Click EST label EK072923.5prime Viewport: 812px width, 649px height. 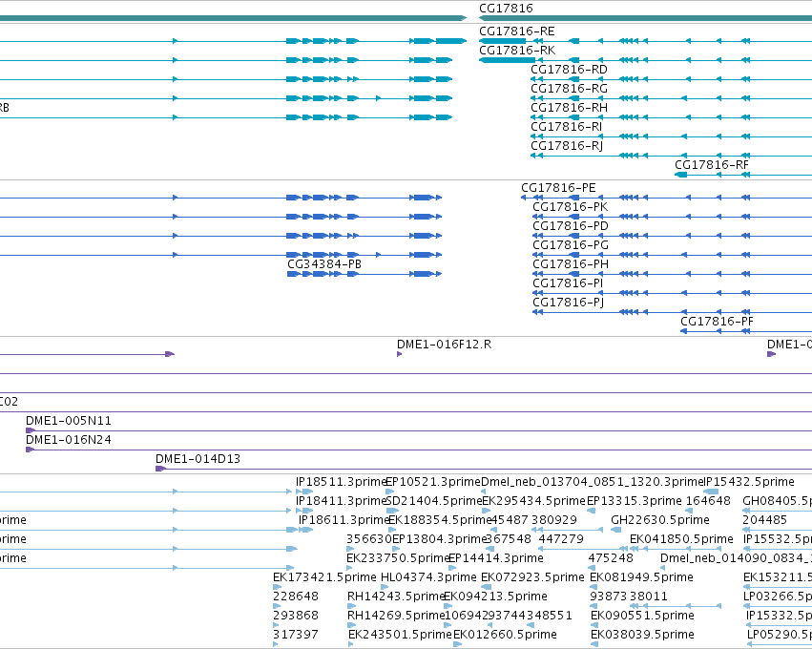tap(532, 578)
